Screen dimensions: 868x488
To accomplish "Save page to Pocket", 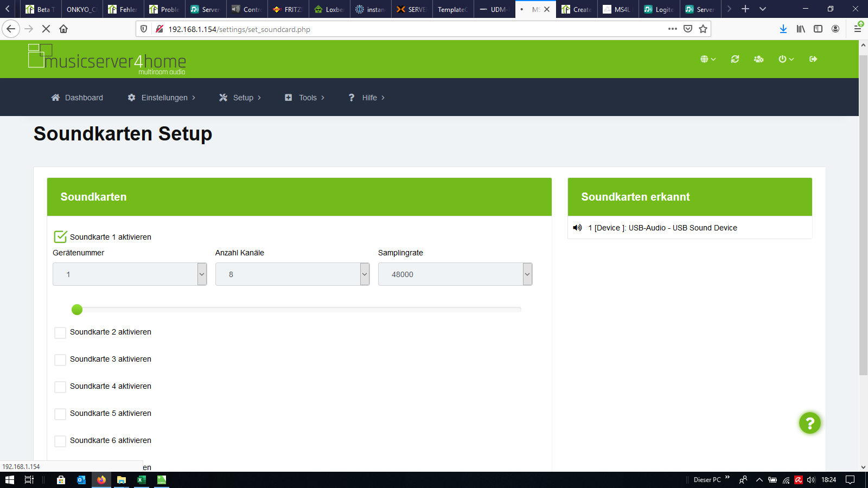I will coord(688,29).
